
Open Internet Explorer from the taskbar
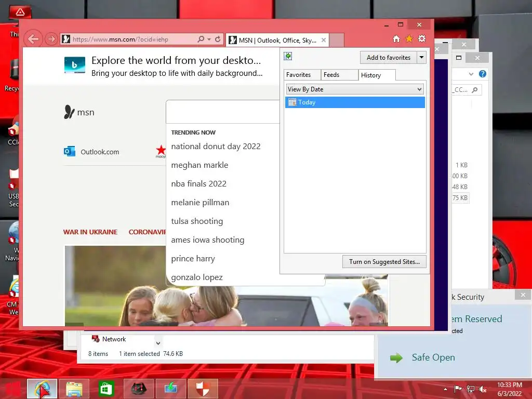(x=42, y=389)
